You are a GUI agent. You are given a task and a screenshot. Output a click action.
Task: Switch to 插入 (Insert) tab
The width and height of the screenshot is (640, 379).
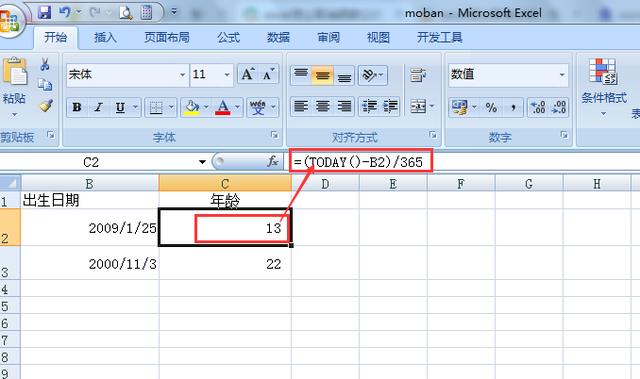105,38
